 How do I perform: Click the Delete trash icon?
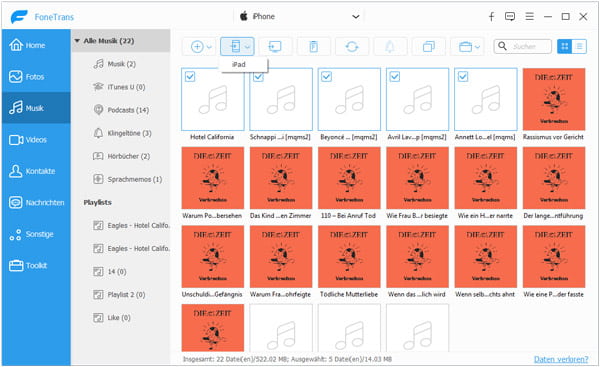pyautogui.click(x=313, y=47)
